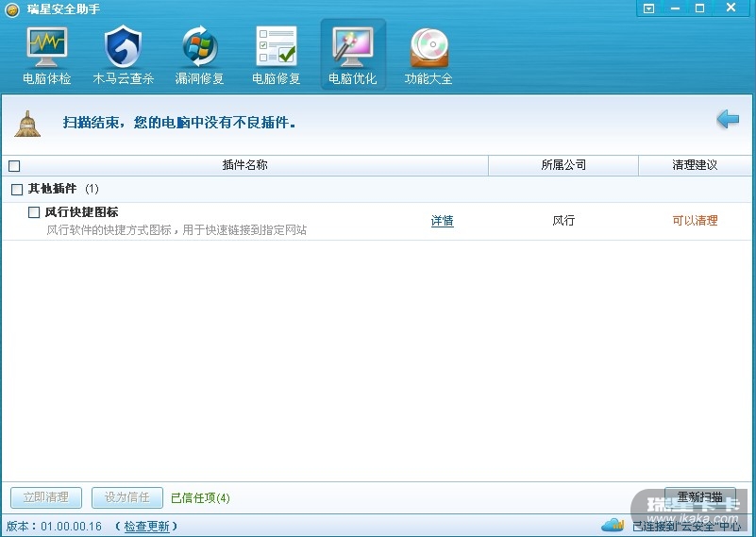Click the 检查更新 check update link
Viewport: 756px width, 537px height.
pos(147,526)
